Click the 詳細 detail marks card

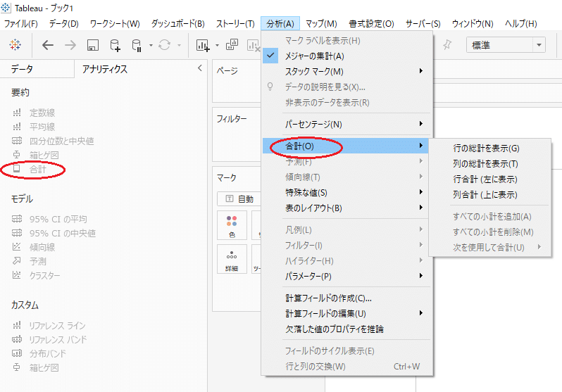click(232, 260)
